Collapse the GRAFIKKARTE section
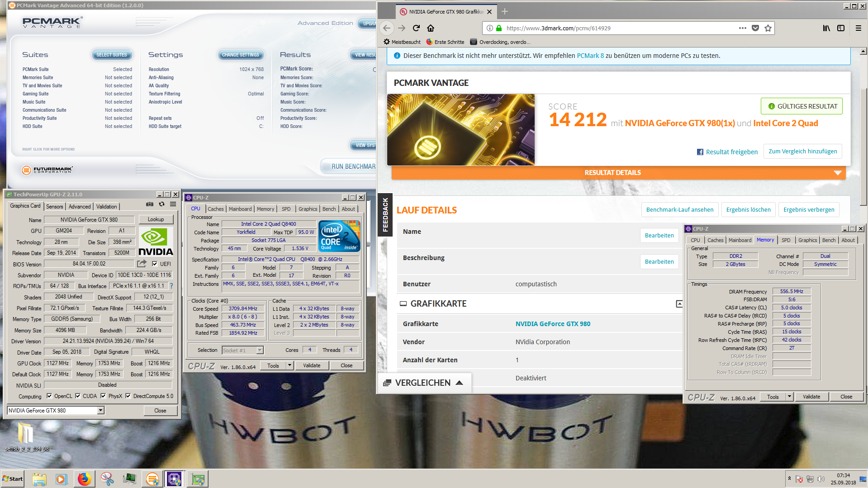 coord(679,304)
